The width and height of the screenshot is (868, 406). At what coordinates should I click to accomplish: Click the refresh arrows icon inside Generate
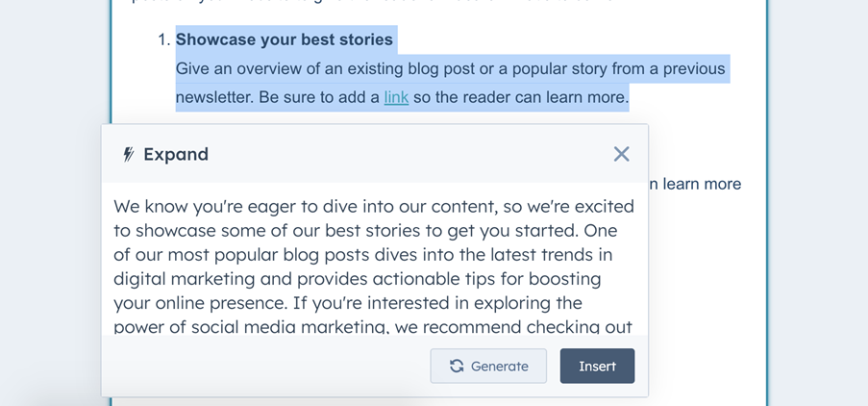pyautogui.click(x=457, y=367)
